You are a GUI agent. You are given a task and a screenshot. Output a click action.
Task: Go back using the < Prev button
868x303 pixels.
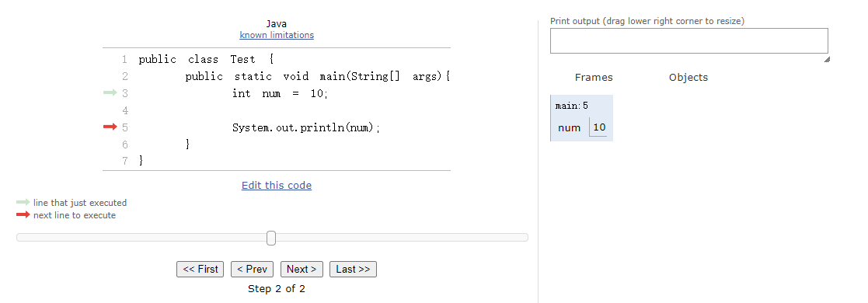click(x=252, y=270)
